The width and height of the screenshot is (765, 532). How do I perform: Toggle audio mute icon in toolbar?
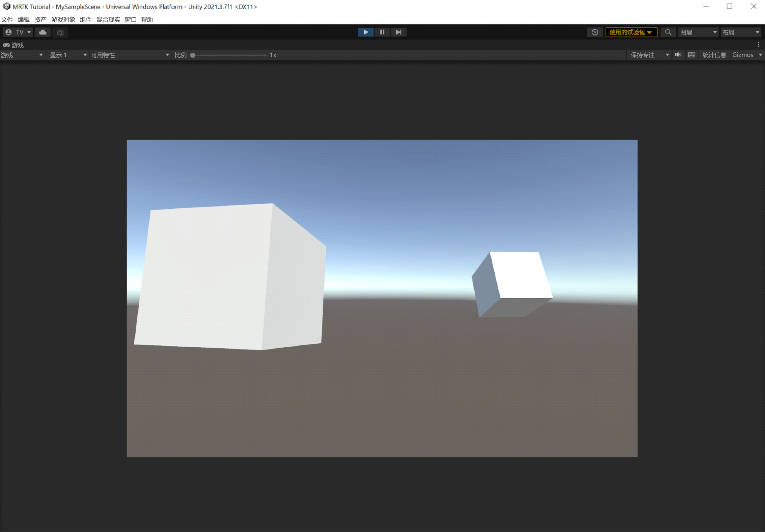(x=677, y=55)
